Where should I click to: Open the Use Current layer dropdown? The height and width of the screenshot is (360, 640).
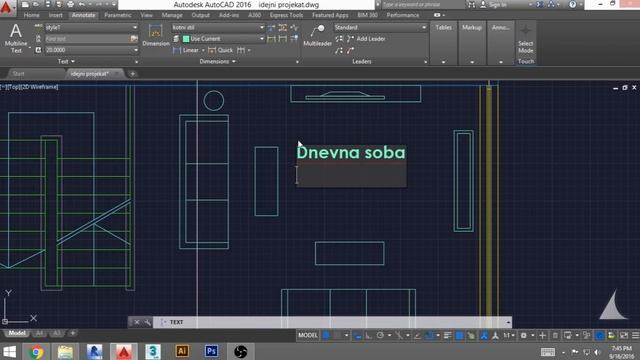223,39
